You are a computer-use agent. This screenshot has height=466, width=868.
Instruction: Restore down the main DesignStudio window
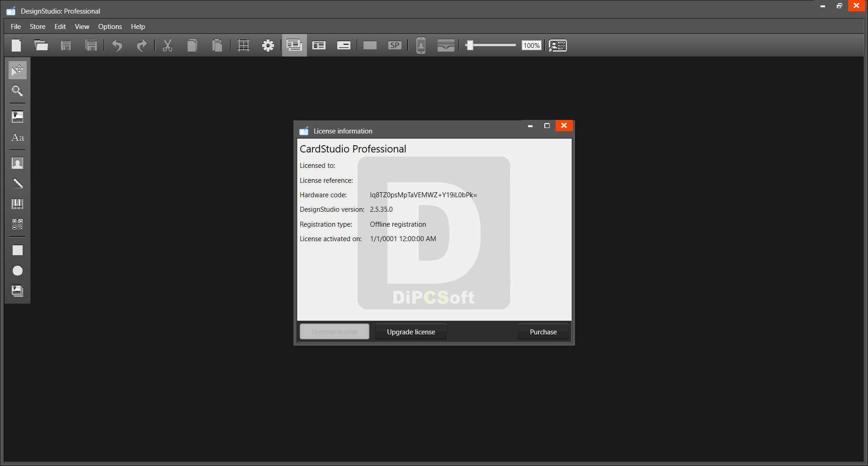[840, 6]
